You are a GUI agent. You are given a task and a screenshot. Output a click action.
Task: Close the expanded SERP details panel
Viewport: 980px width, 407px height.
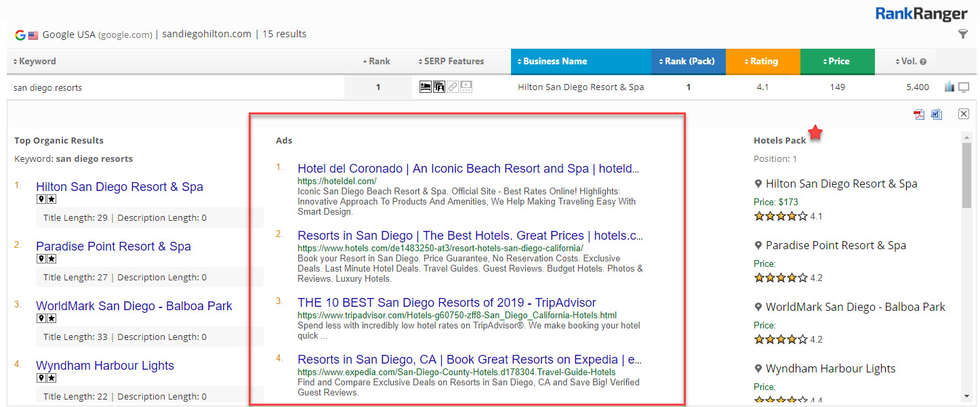[x=964, y=114]
